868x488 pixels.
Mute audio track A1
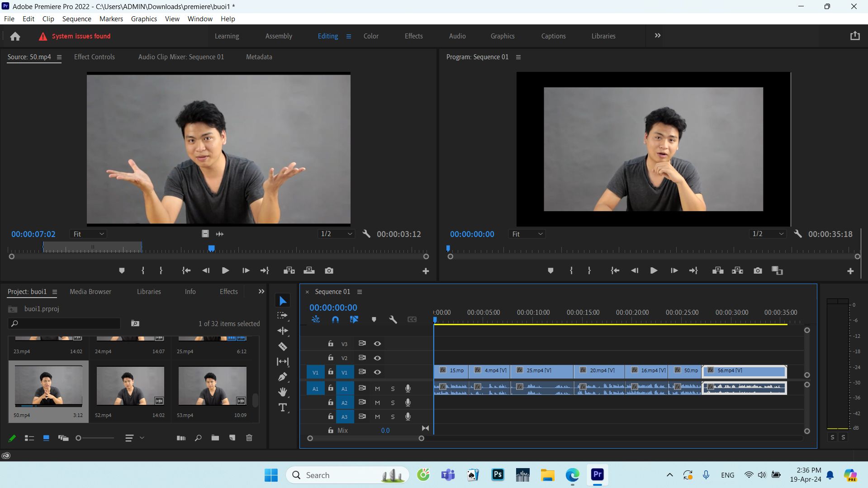coord(377,389)
